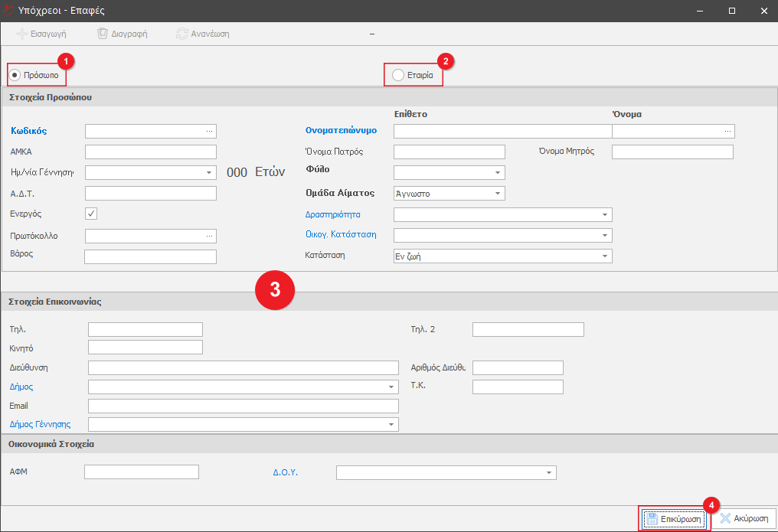The image size is (778, 532).
Task: Focus the ΑΦΜ input field
Action: point(141,472)
